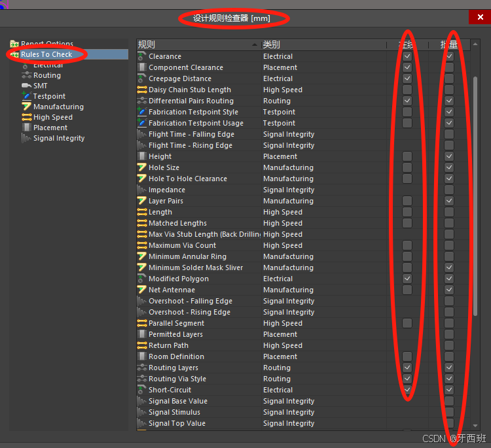Click the Component Clearance rule icon
This screenshot has width=491, height=448.
pyautogui.click(x=142, y=67)
